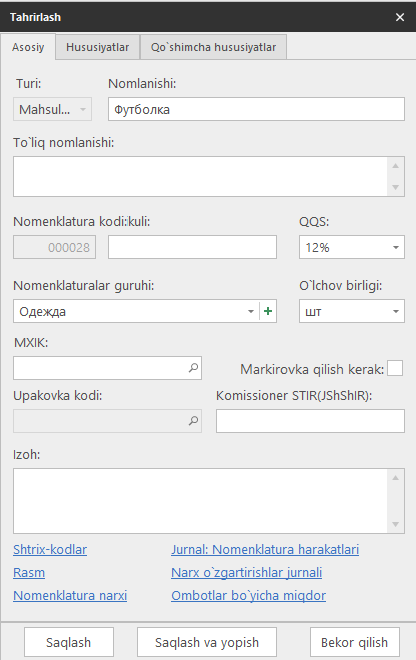Click down arrow in Izoh text box
The height and width of the screenshot is (660, 416).
(x=395, y=524)
